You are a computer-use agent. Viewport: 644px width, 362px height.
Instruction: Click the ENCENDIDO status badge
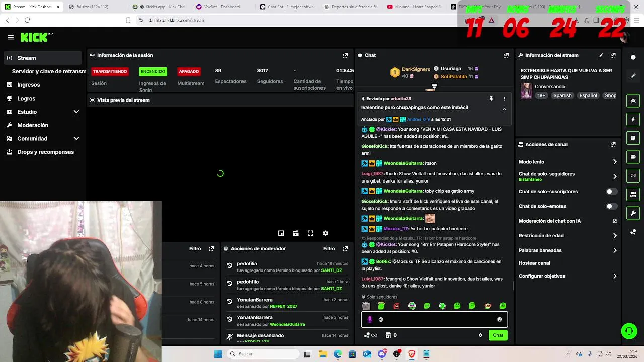click(152, 71)
